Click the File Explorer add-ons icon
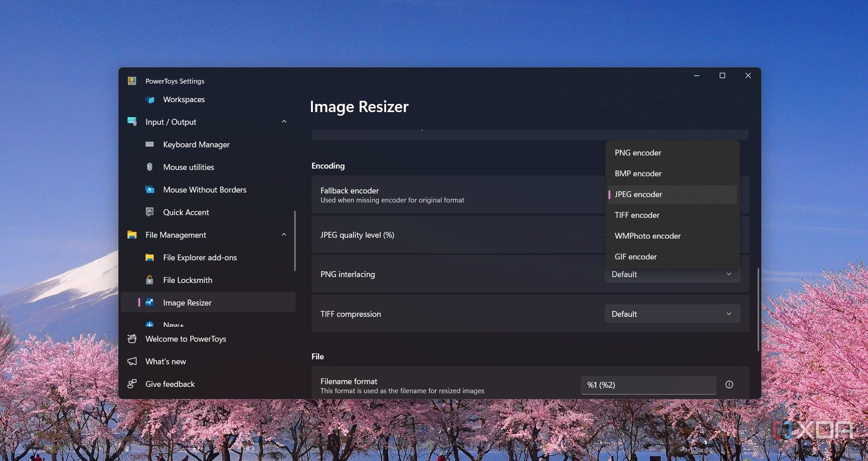The image size is (868, 461). point(150,257)
